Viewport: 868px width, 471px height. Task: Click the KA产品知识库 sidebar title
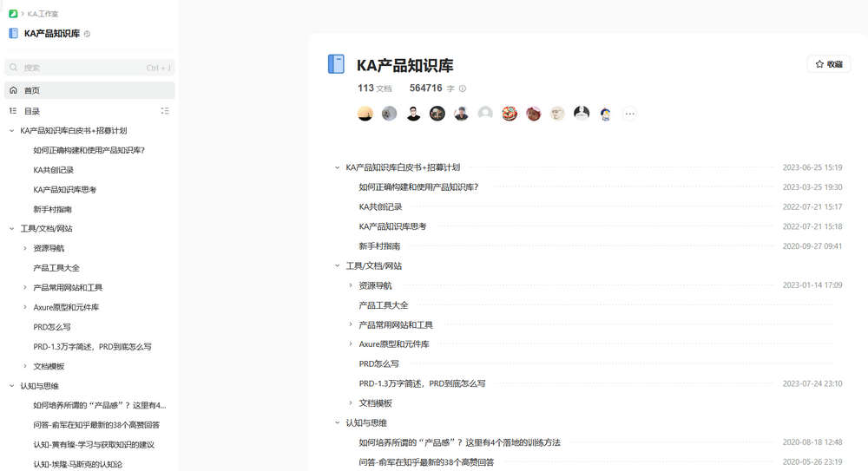click(x=52, y=33)
